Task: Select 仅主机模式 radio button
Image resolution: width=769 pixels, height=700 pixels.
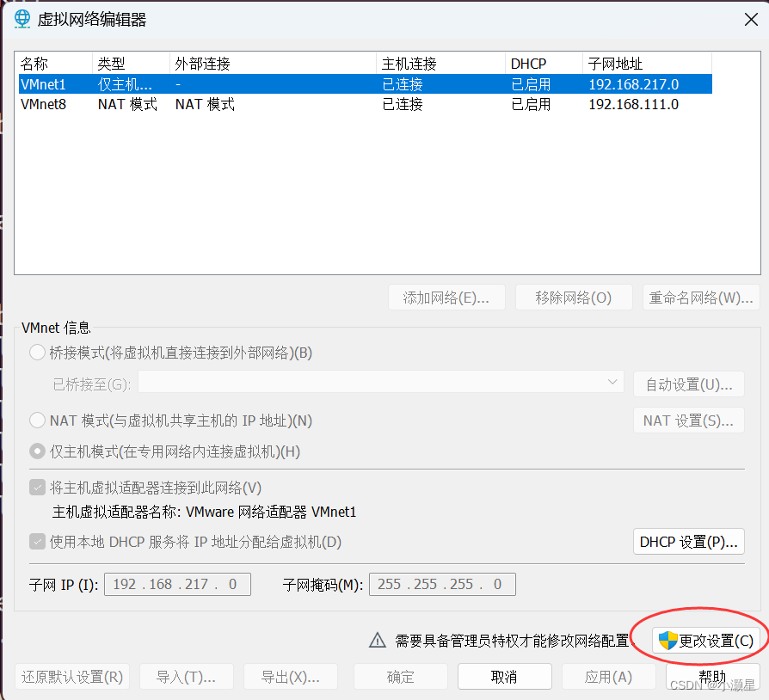Action: 37,451
